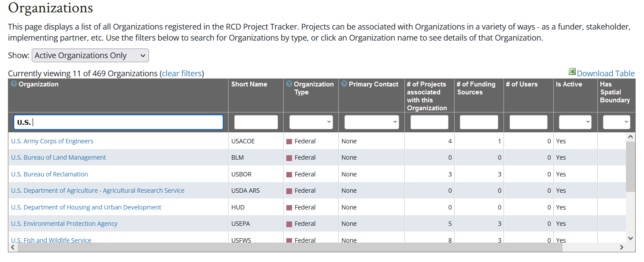Open the Primary Contact filter dropdown
Image resolution: width=644 pixels, height=262 pixels.
(x=371, y=122)
